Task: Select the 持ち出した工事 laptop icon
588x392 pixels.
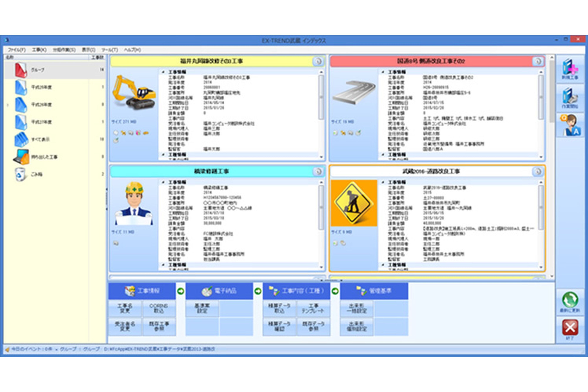Action: coord(21,157)
